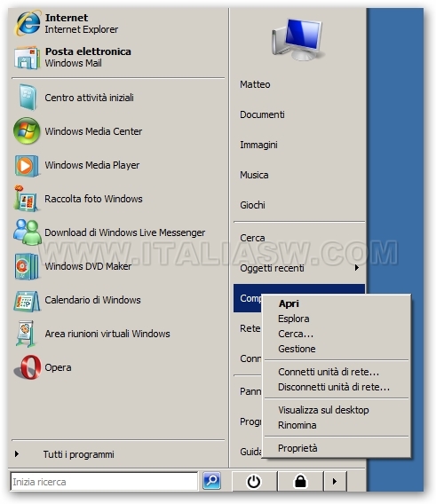Image resolution: width=436 pixels, height=504 pixels.
Task: Open Calendario di Windows icon
Action: tap(27, 301)
